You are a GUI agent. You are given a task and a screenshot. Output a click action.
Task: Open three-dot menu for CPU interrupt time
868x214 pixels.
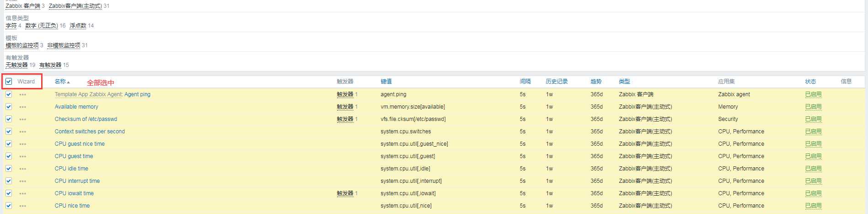(23, 181)
